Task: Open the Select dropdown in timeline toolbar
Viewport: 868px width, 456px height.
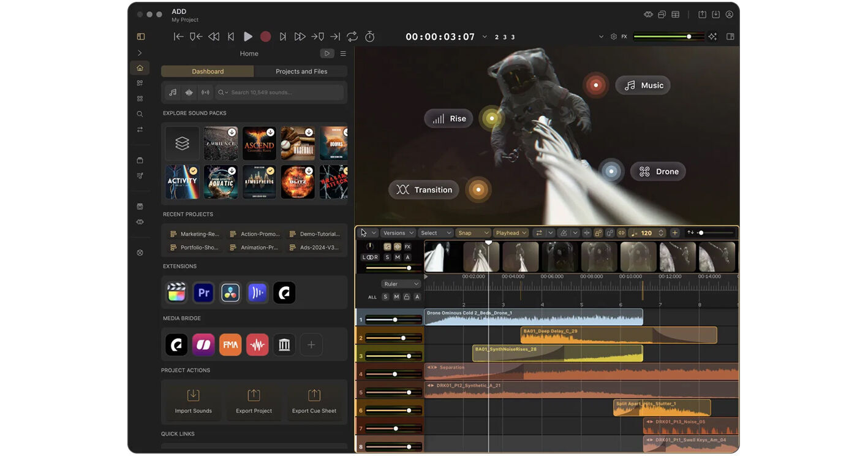Action: tap(436, 233)
